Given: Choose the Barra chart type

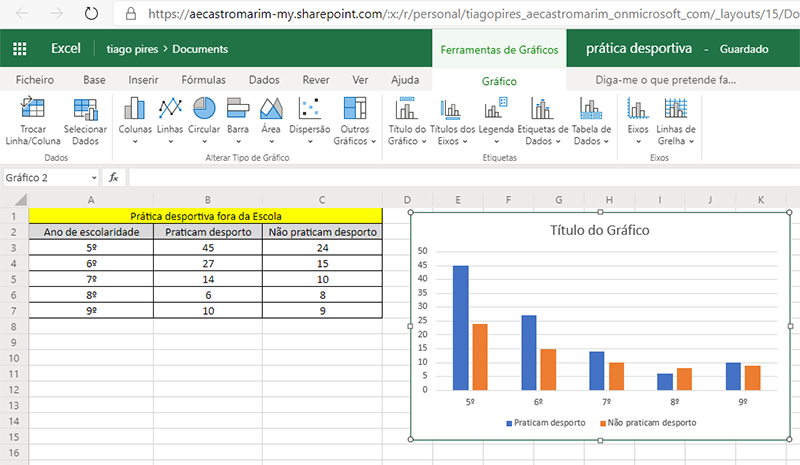Looking at the screenshot, I should pos(238,121).
